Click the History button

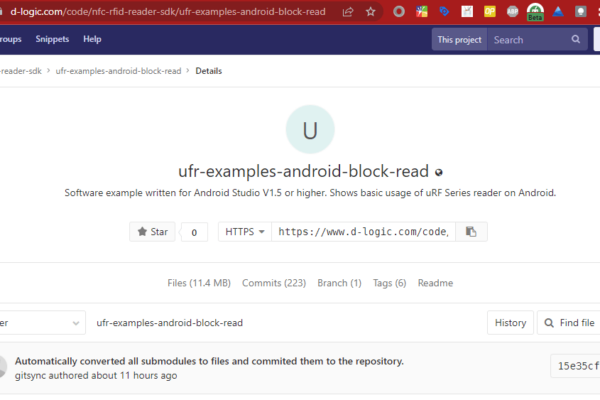pos(510,323)
